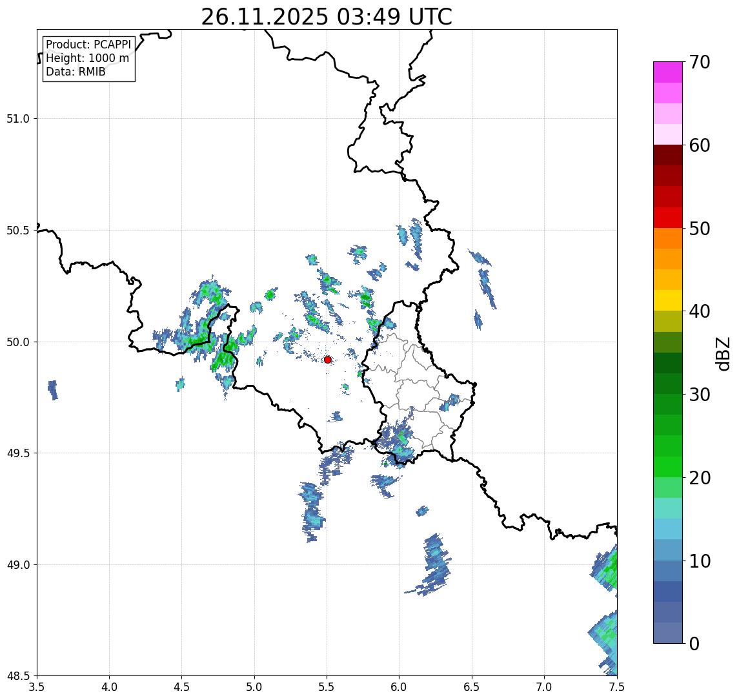Viewport: 739px width, 700px height.
Task: Click the latitude axis label 49.0
Action: [x=18, y=564]
